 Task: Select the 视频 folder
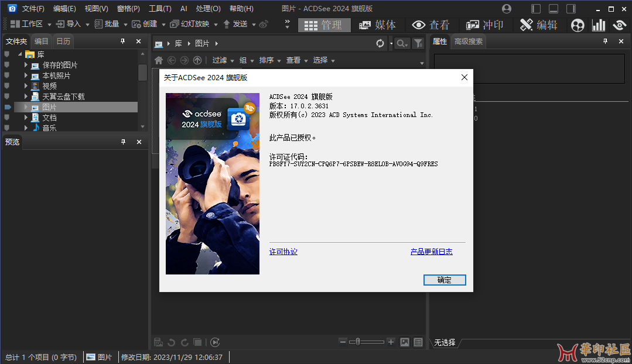tap(50, 86)
